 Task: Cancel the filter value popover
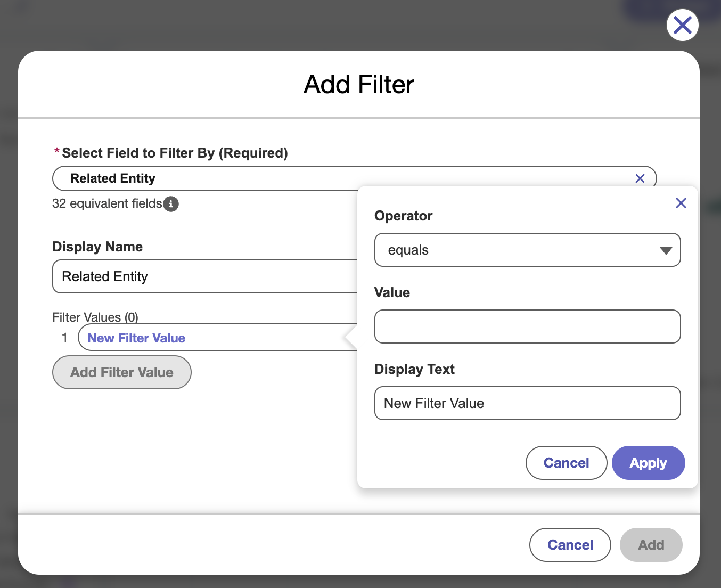[x=566, y=463]
